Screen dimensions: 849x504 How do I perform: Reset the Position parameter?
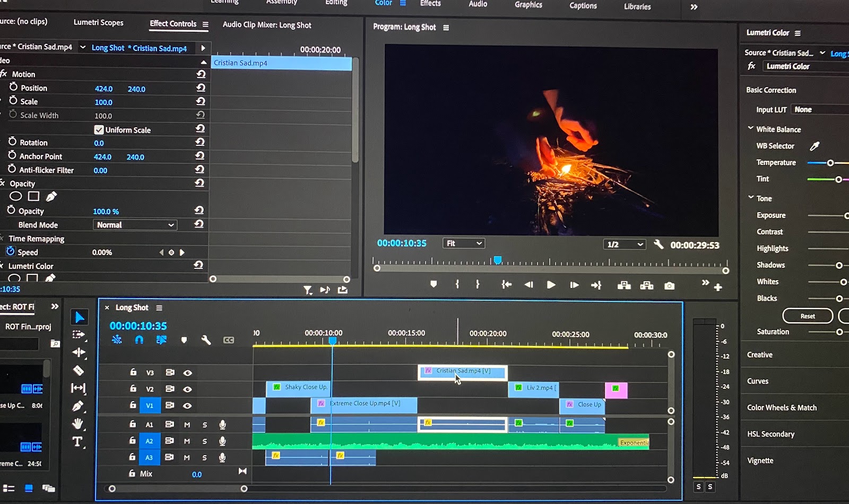coord(201,88)
